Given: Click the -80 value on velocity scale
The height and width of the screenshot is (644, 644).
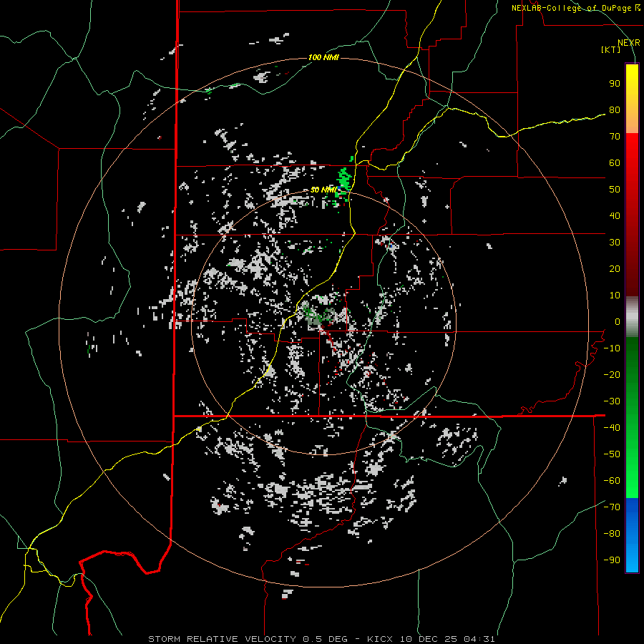Looking at the screenshot, I should pyautogui.click(x=612, y=534).
